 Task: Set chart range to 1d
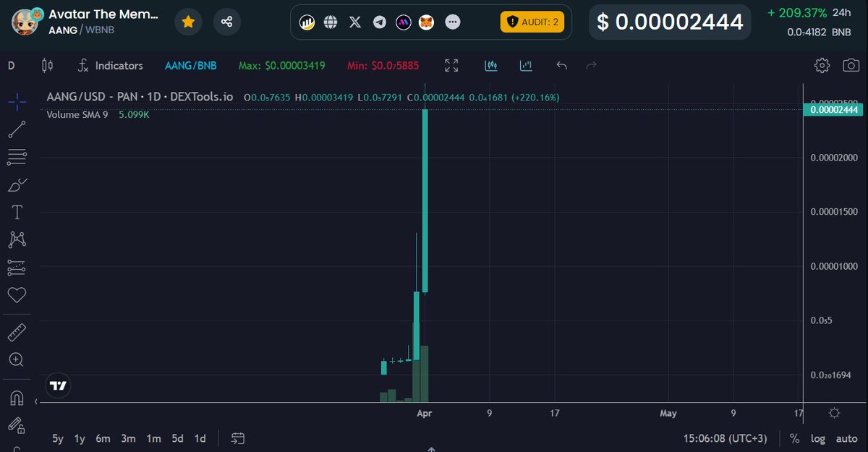200,438
